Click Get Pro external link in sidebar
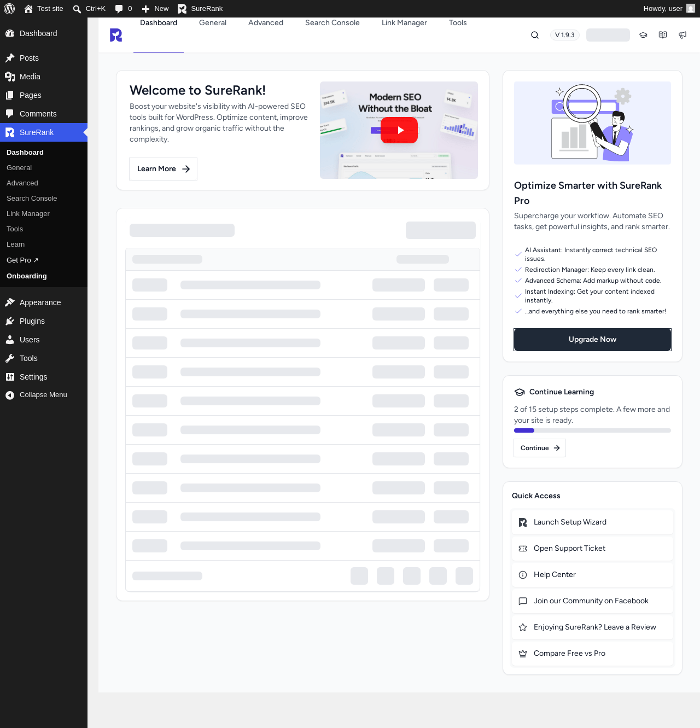The height and width of the screenshot is (728, 700). tap(22, 260)
